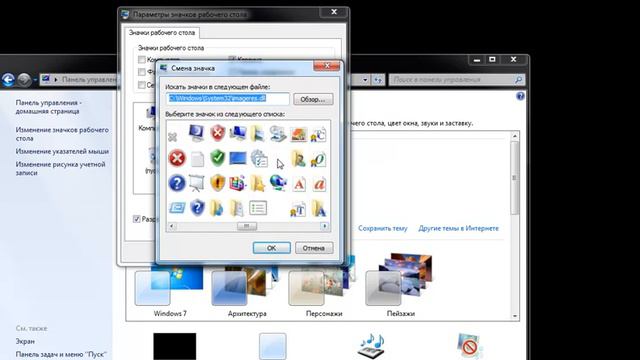
Task: Open recent pages arrow beside forward button
Action: [x=35, y=80]
